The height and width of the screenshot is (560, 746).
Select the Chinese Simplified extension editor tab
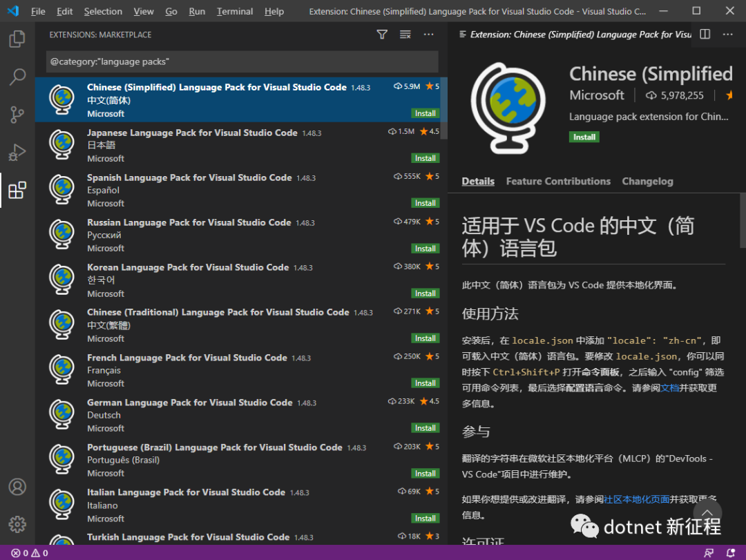pos(575,35)
